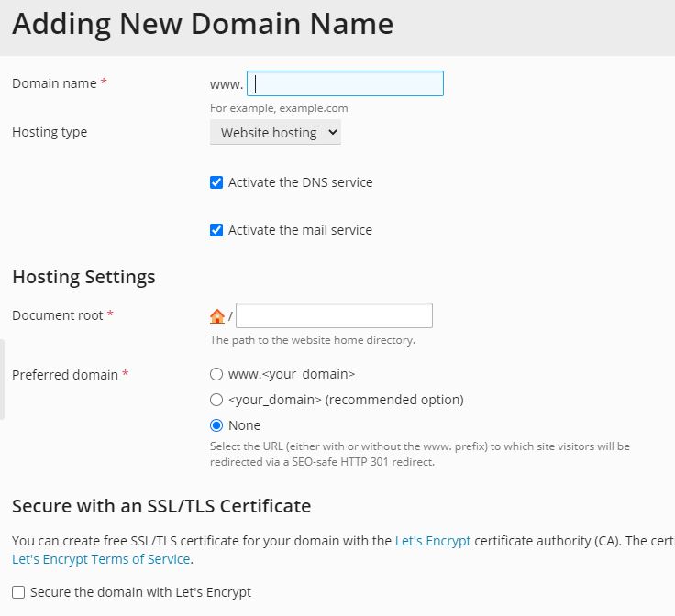Uncheck Activate the mail service
The height and width of the screenshot is (616, 675).
pos(216,230)
